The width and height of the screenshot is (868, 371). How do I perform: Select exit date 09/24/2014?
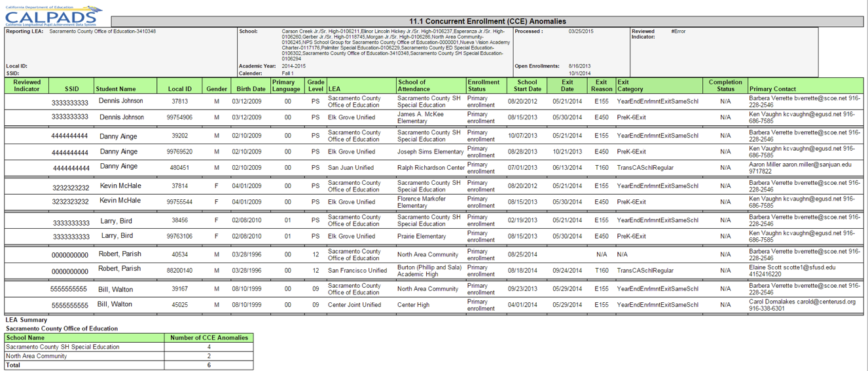tap(567, 270)
